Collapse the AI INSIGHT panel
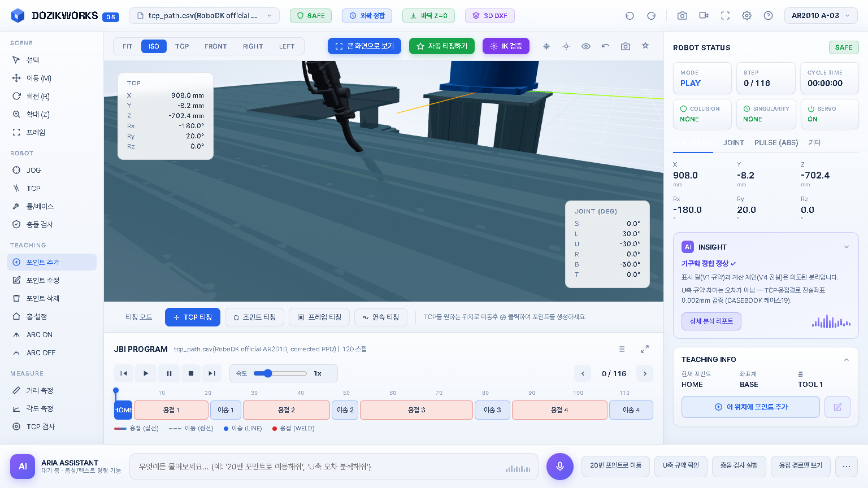 point(847,247)
